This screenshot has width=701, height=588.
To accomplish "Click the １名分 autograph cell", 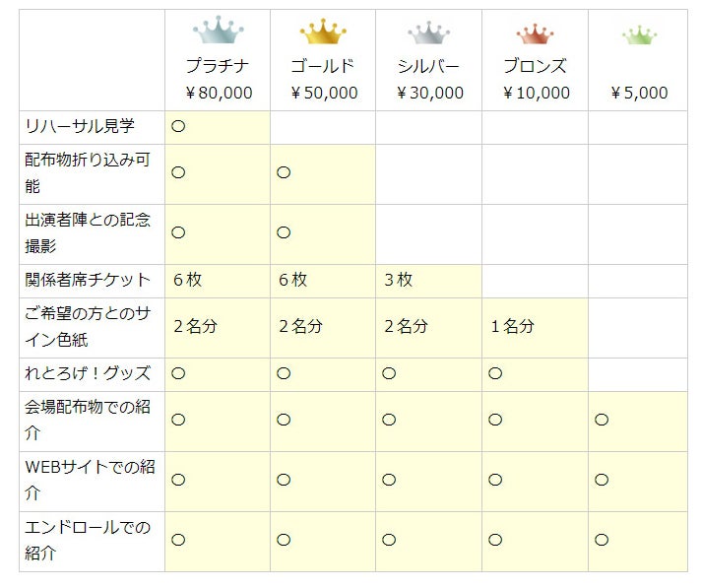I will [x=512, y=327].
